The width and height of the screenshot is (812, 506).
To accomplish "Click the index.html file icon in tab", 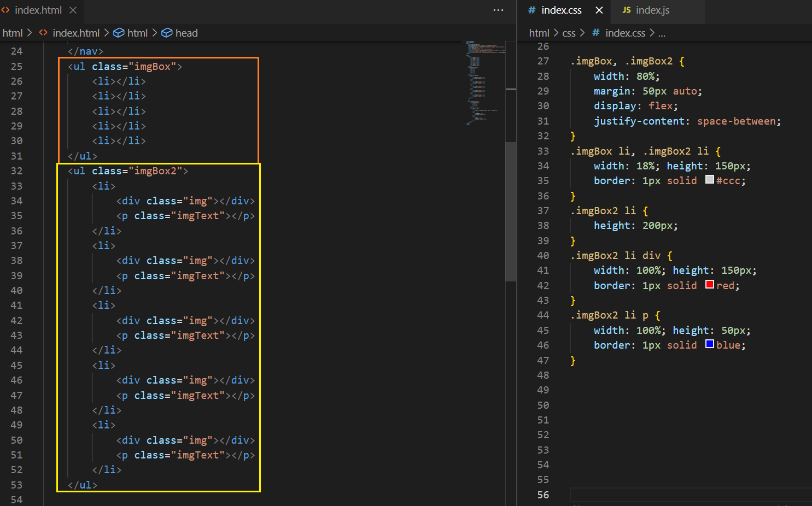I will click(x=5, y=10).
